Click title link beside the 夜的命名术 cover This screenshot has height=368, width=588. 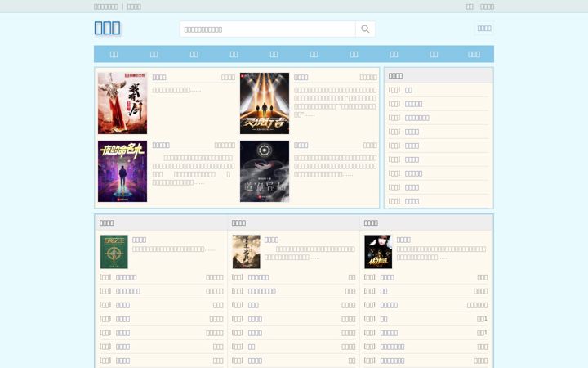tap(161, 145)
